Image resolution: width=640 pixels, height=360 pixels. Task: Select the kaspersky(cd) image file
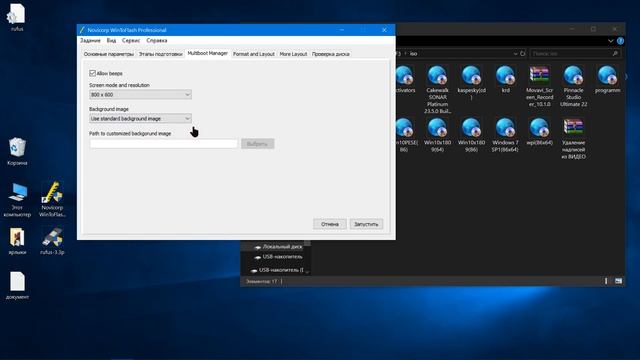[471, 83]
